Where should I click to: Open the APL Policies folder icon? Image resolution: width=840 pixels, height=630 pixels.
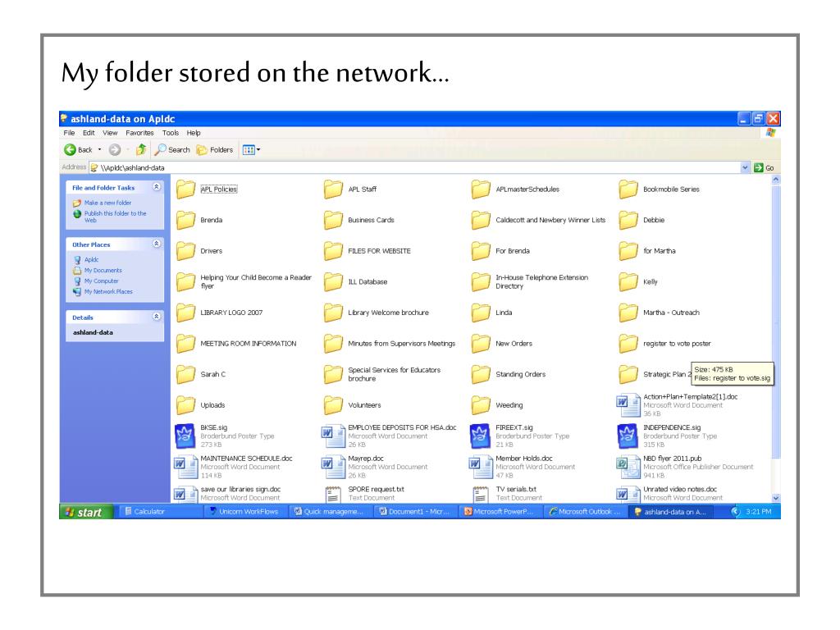pyautogui.click(x=186, y=189)
